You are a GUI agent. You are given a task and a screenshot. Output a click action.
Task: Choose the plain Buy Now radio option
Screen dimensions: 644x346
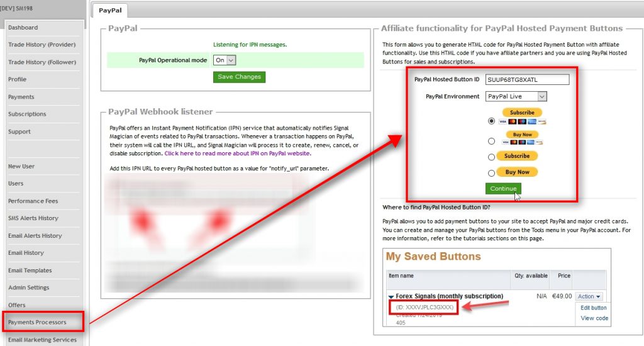(x=492, y=172)
